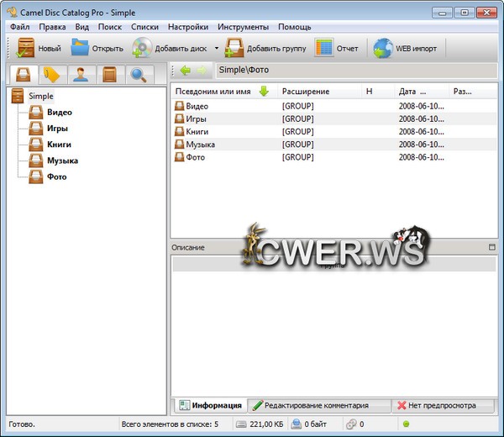Click the Всего элементов в списке: 5 status text

coord(170,424)
